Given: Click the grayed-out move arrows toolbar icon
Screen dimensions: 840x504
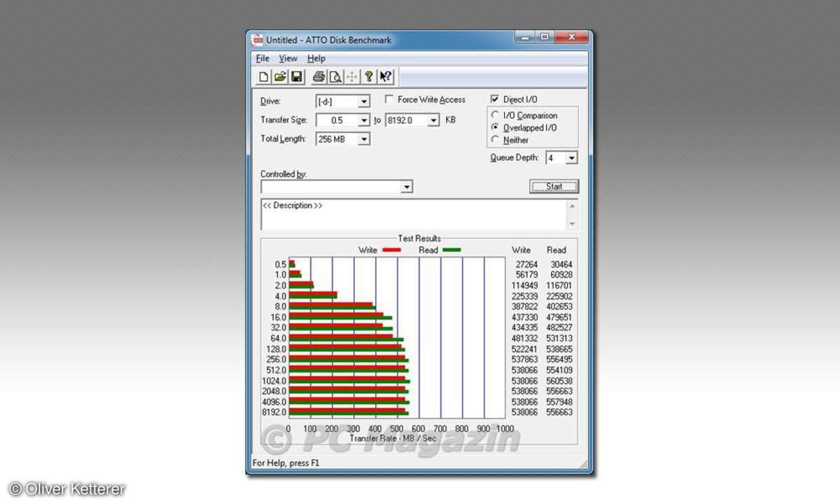Looking at the screenshot, I should [352, 77].
